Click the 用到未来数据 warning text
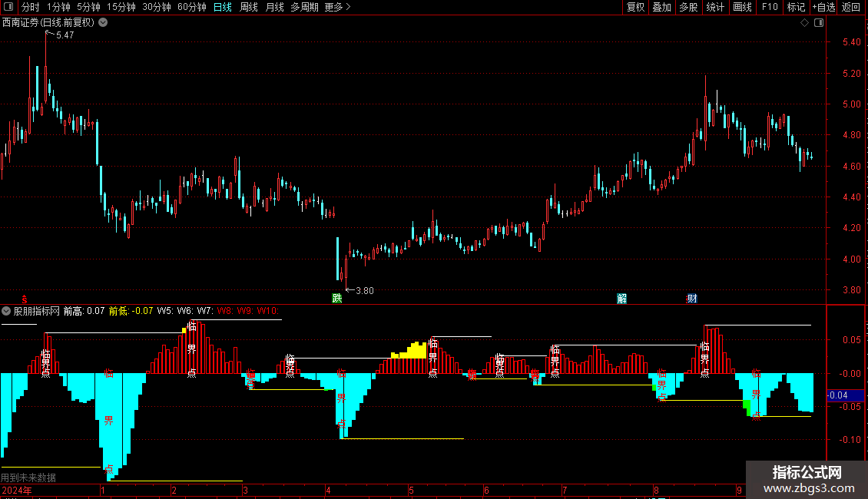 [x=28, y=478]
